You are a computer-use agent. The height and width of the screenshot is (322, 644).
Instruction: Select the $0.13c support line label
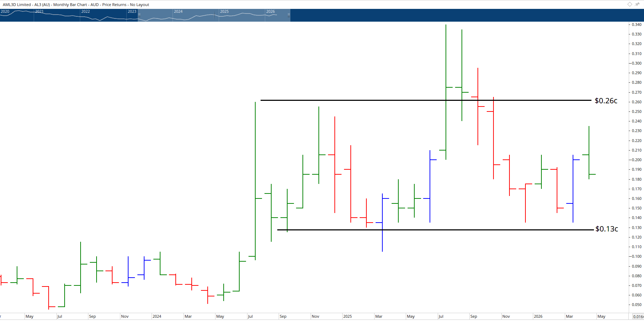(607, 229)
